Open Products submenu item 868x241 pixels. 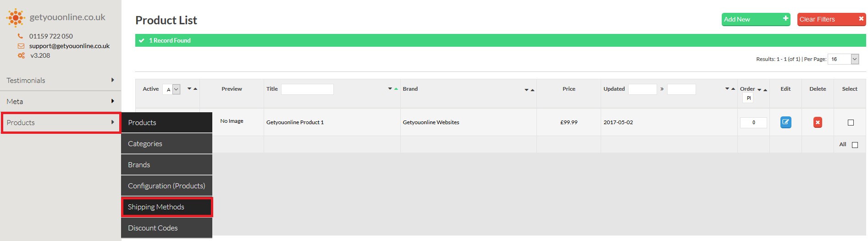166,122
